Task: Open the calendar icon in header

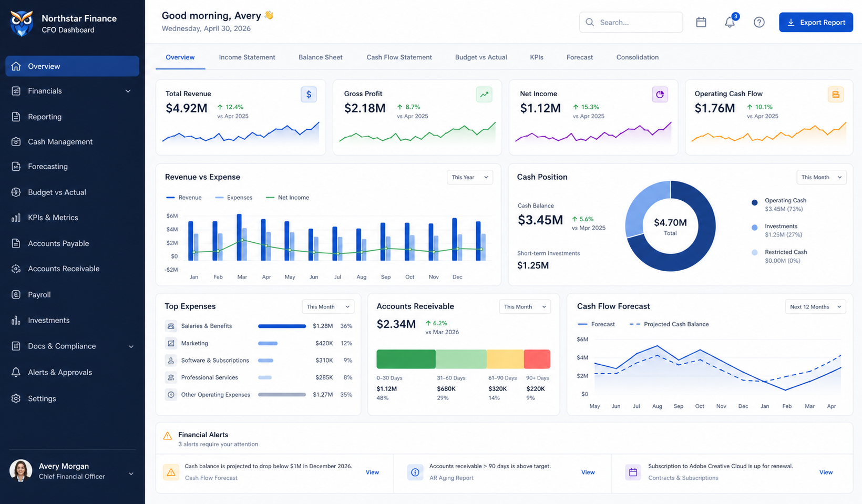Action: point(701,22)
